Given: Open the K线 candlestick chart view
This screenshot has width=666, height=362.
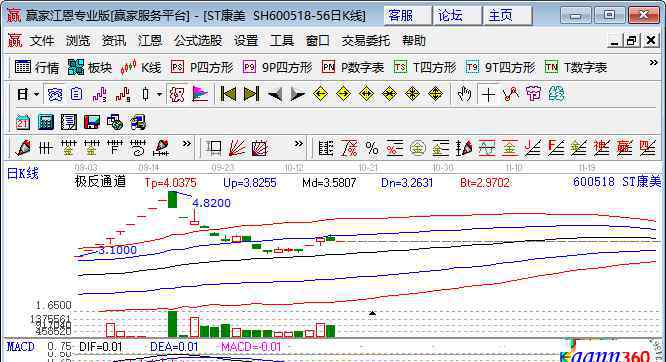Looking at the screenshot, I should click(x=141, y=68).
